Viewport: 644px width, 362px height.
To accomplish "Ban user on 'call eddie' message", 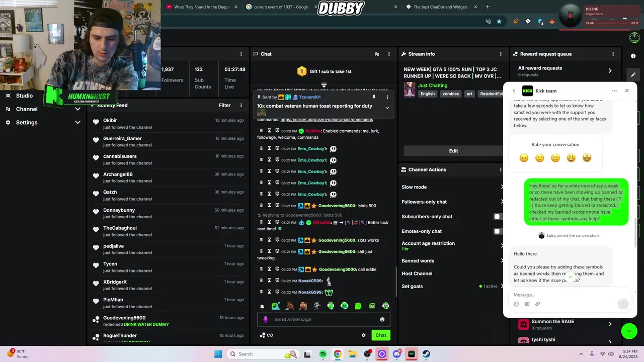I will (277, 269).
